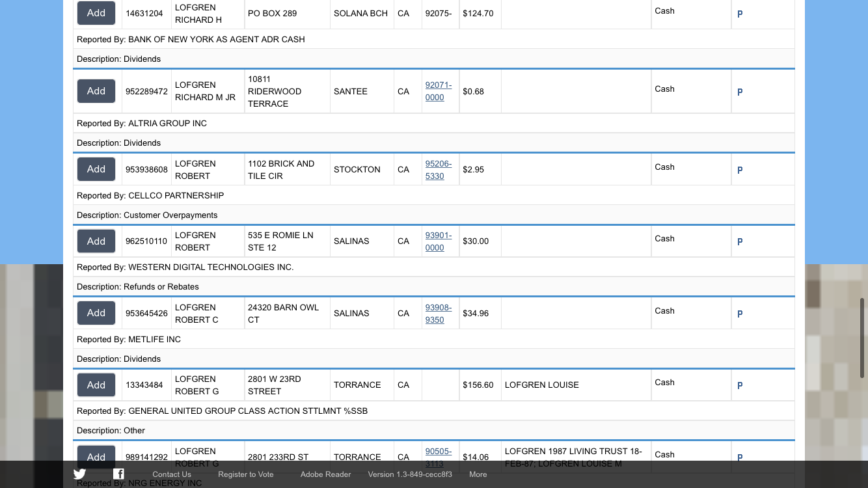Select address 'PO BOX 289' cell
Screen dimensions: 868x488
click(287, 13)
